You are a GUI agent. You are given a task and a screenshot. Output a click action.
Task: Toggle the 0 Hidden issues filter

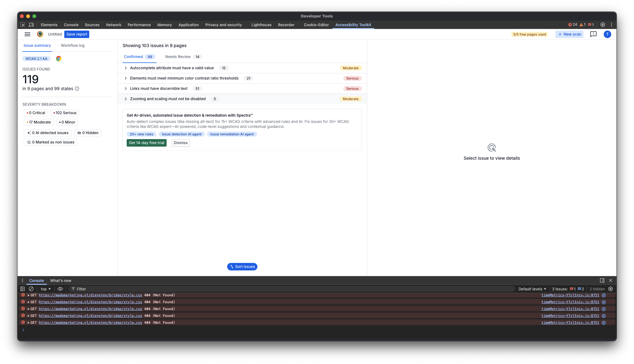coord(88,133)
